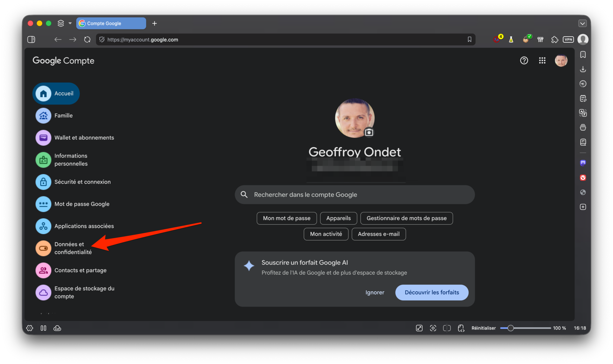
Task: Click Réinitialiser zoom button
Action: pyautogui.click(x=483, y=328)
